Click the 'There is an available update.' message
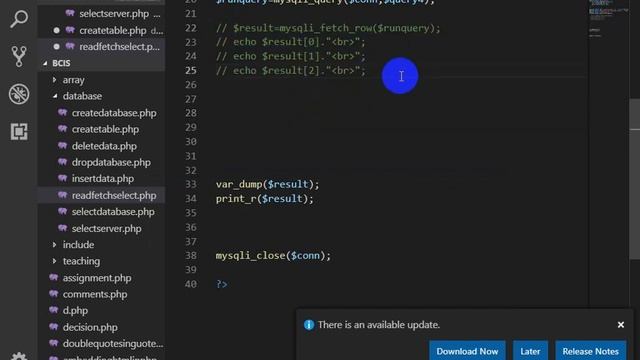 pyautogui.click(x=379, y=325)
